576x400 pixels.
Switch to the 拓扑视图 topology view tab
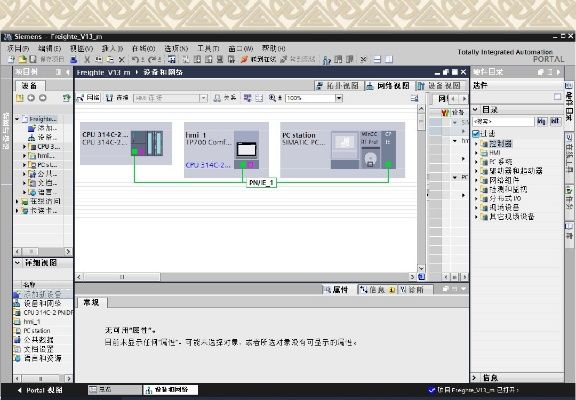(339, 86)
